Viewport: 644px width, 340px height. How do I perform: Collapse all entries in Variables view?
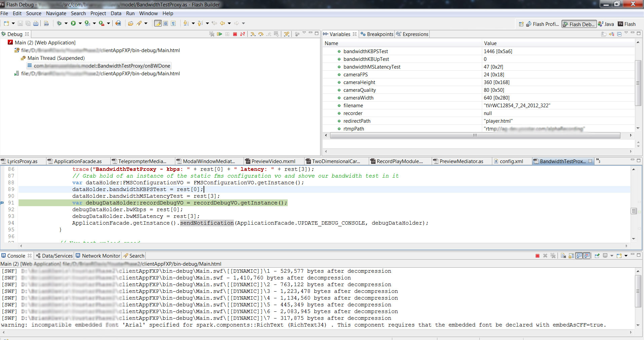619,34
